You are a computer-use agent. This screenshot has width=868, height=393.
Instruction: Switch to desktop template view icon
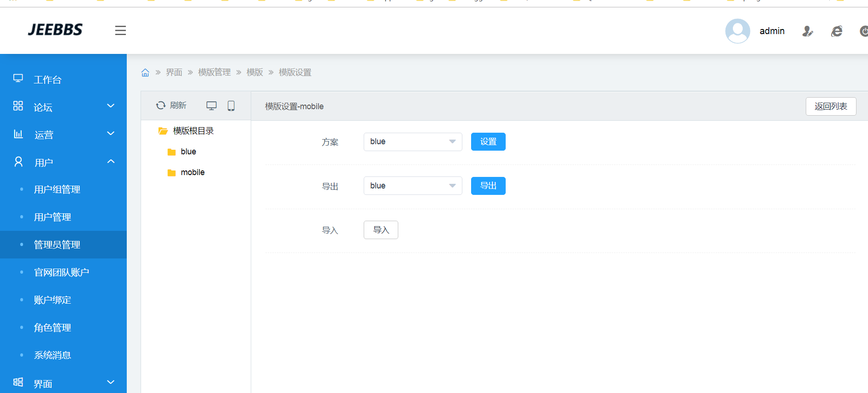coord(211,106)
